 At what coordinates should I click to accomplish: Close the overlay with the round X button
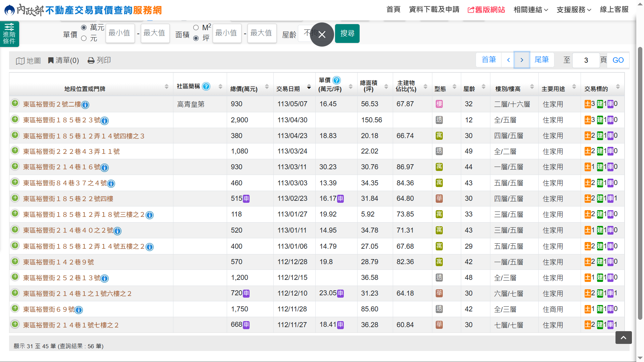coord(322,35)
